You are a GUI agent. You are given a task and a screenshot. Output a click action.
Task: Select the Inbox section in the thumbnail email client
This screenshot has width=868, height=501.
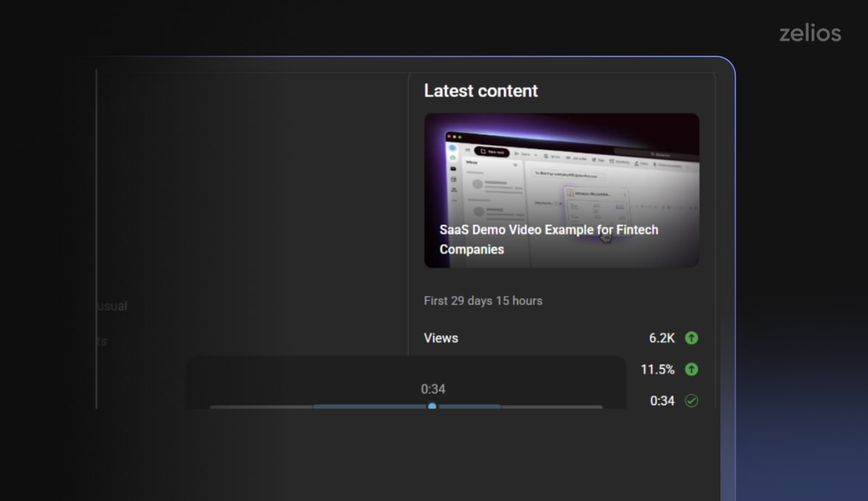pyautogui.click(x=468, y=162)
